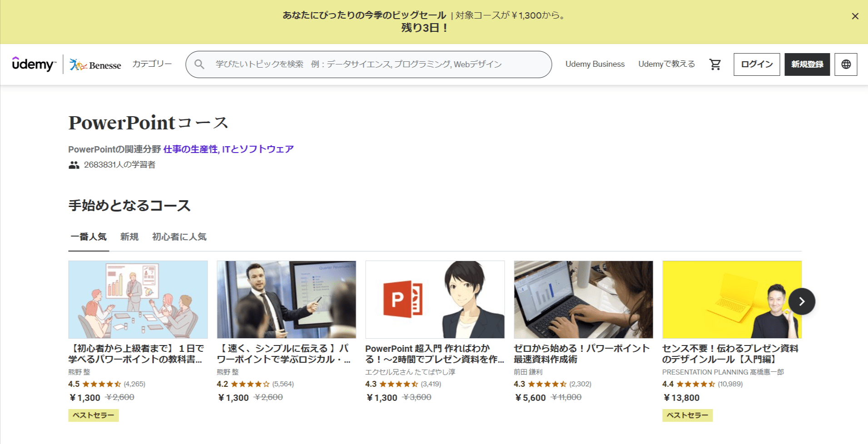The height and width of the screenshot is (444, 868).
Task: Open Udemyで教える link
Action: point(666,64)
